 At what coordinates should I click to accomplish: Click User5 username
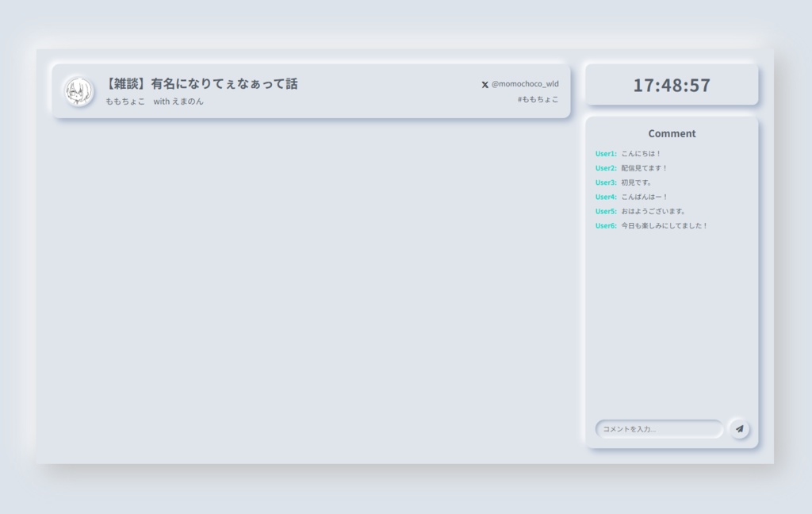click(x=606, y=212)
